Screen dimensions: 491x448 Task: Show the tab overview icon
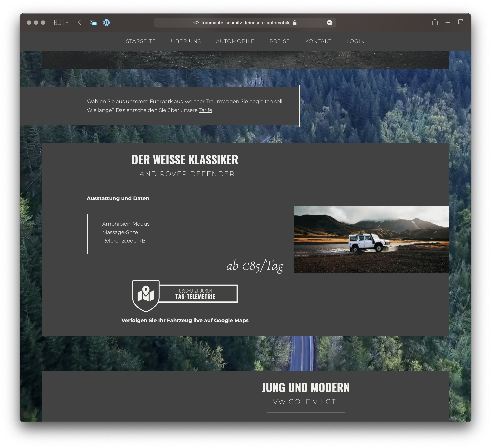[x=461, y=22]
